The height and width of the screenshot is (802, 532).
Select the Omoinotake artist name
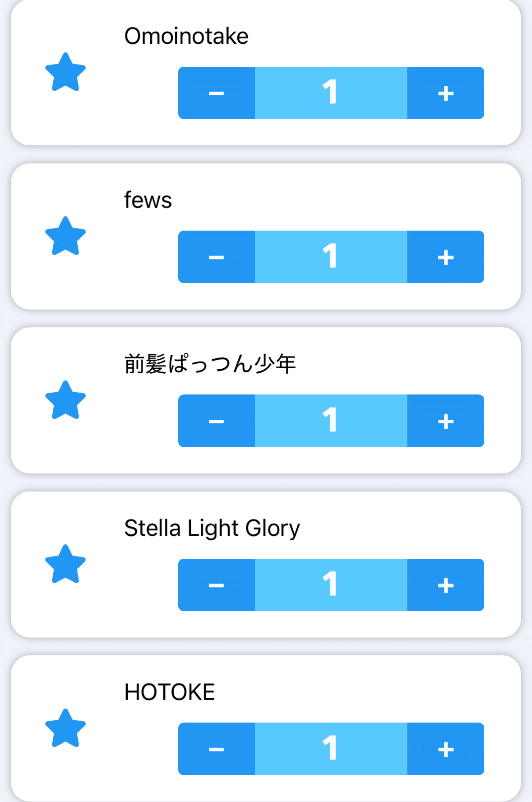[186, 36]
